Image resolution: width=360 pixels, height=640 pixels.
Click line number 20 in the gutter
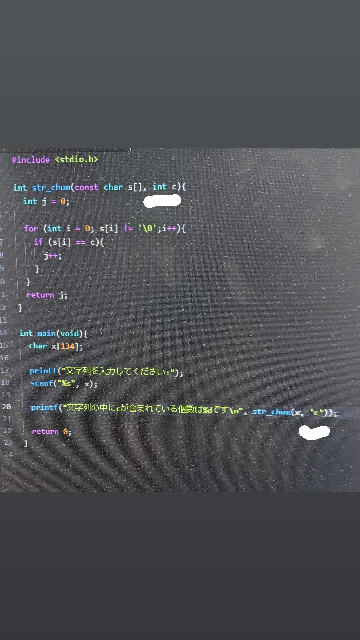click(x=6, y=407)
